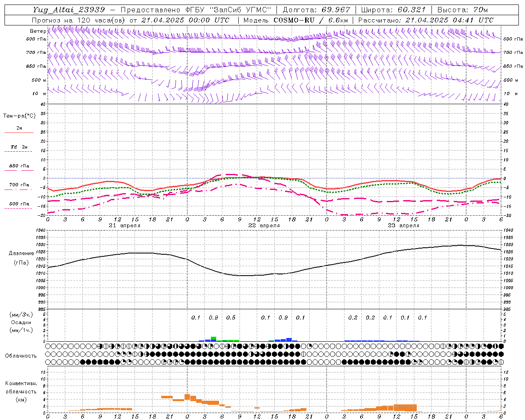Click the 21 апреля date label

coord(125,226)
